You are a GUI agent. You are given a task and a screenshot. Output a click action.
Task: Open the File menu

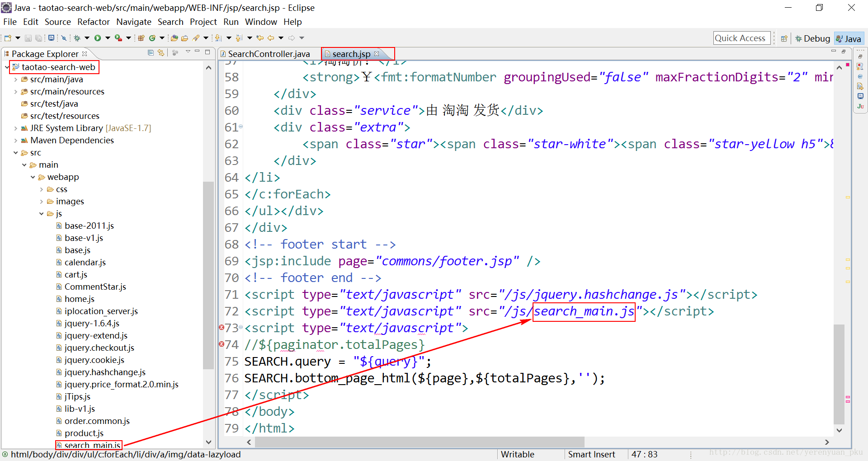(9, 22)
